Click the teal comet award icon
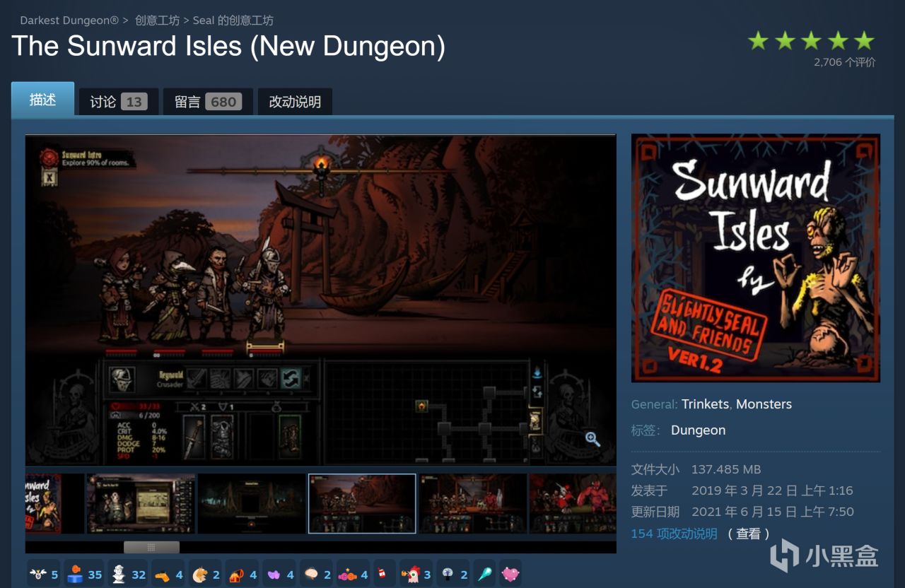This screenshot has width=905, height=588. (x=484, y=575)
